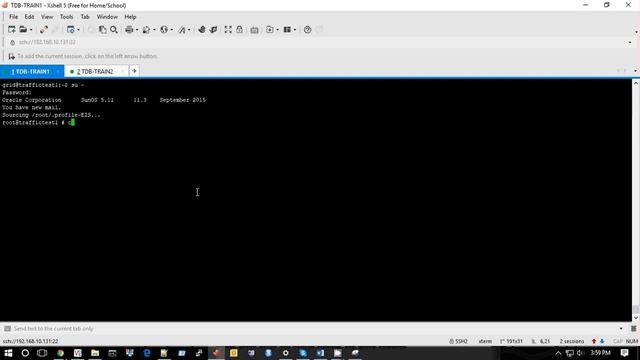Click the Print icon in toolbar
640x360 pixels.
129,29
